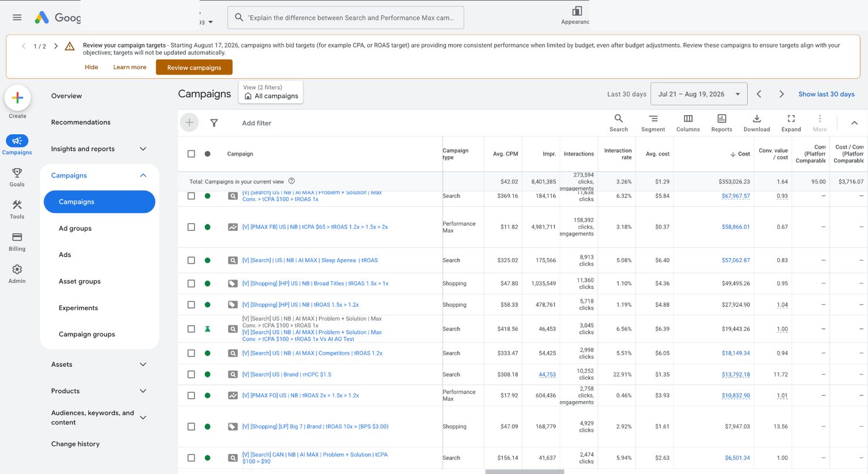
Task: Collapse the table toolbar chevron
Action: (854, 123)
